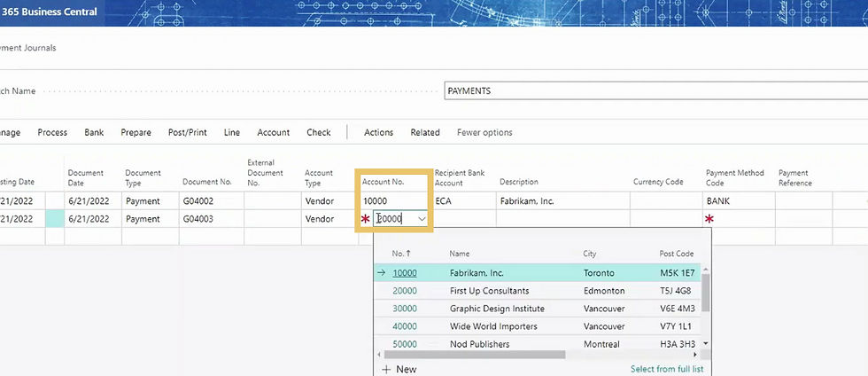Click Edmonton city cell

click(604, 291)
